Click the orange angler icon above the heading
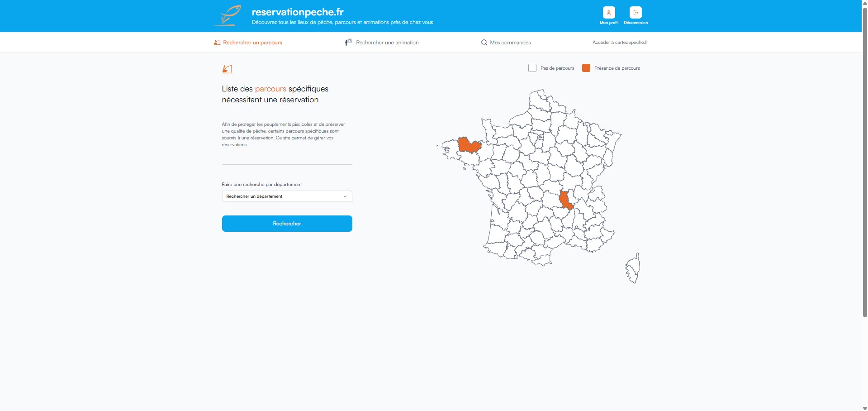Viewport: 868px width, 411px height. point(227,69)
